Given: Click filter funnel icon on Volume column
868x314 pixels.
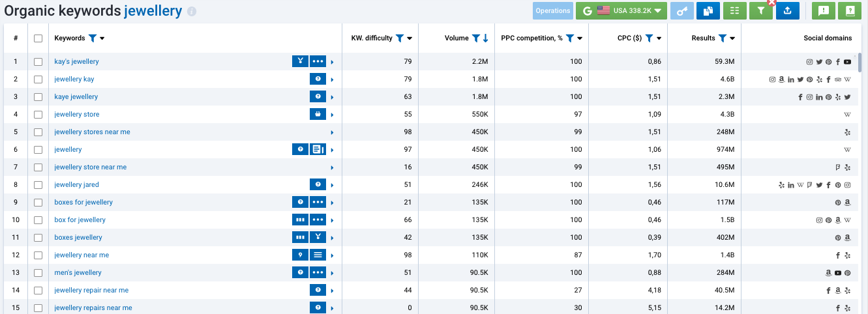Looking at the screenshot, I should point(475,38).
